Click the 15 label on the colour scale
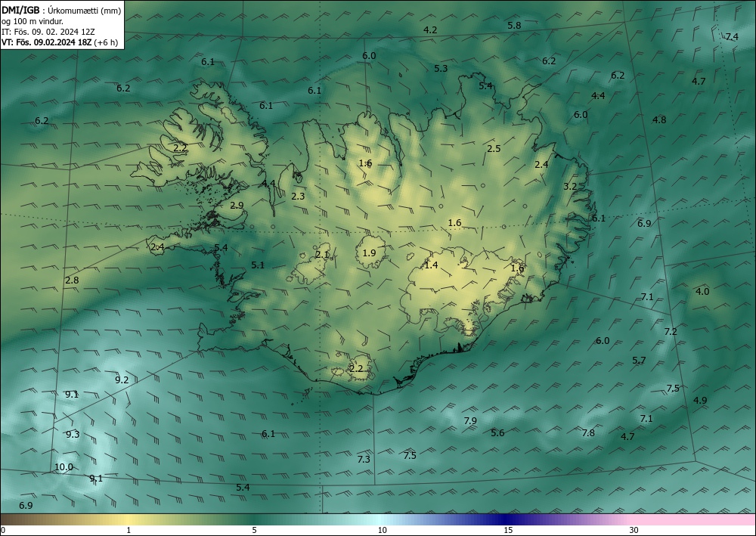Viewport: 756px width, 536px height. coord(508,530)
